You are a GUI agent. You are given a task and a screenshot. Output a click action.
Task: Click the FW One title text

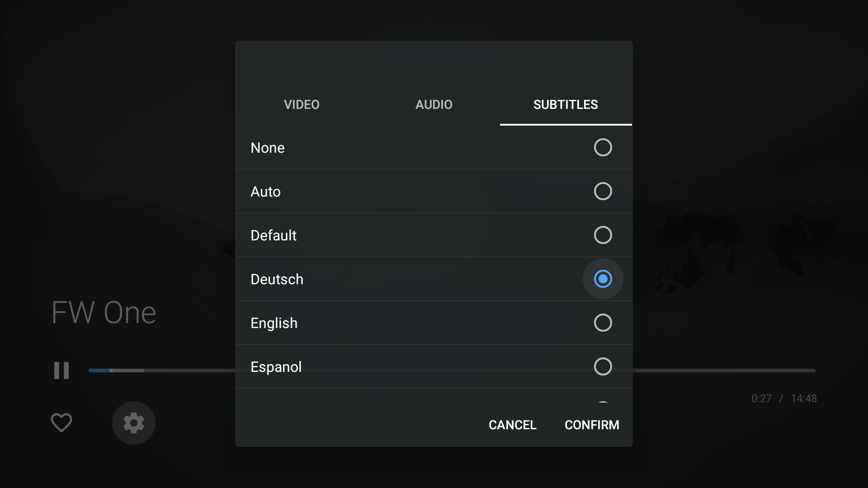[x=104, y=312]
